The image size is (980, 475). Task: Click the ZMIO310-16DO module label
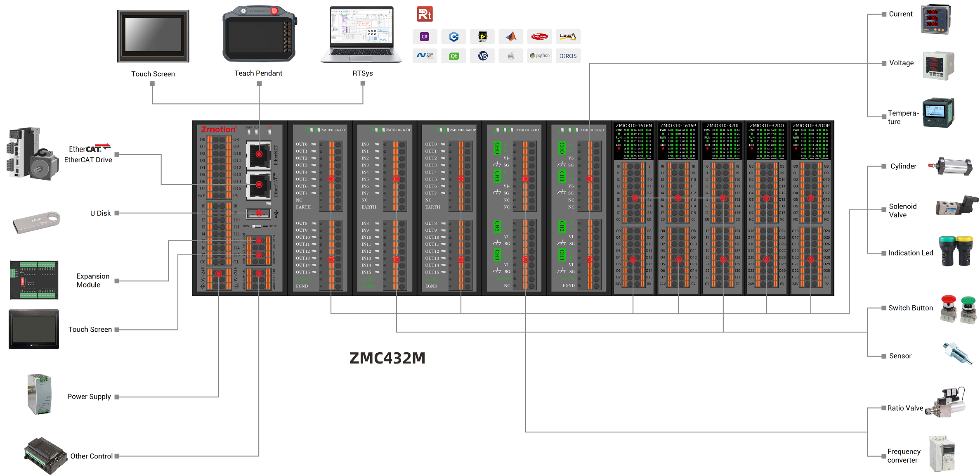pyautogui.click(x=333, y=130)
